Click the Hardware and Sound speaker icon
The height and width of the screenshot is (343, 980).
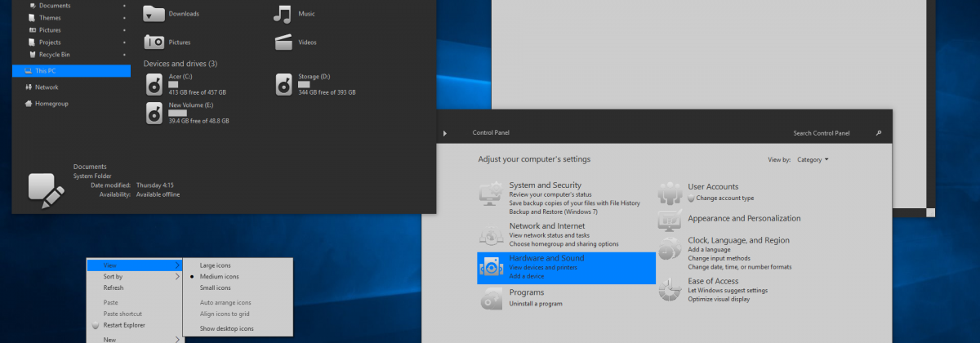pos(492,267)
